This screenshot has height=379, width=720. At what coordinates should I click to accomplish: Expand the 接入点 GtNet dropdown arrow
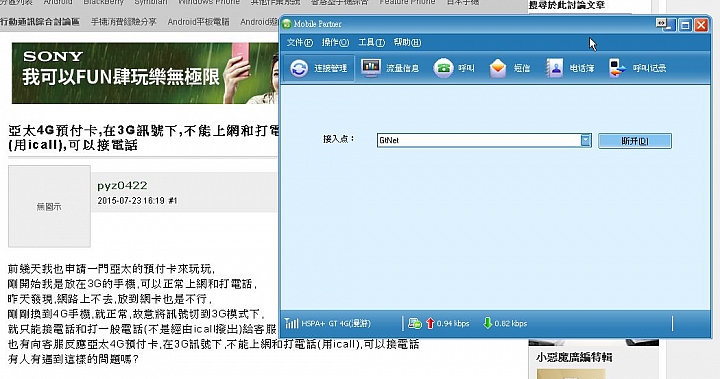(585, 140)
